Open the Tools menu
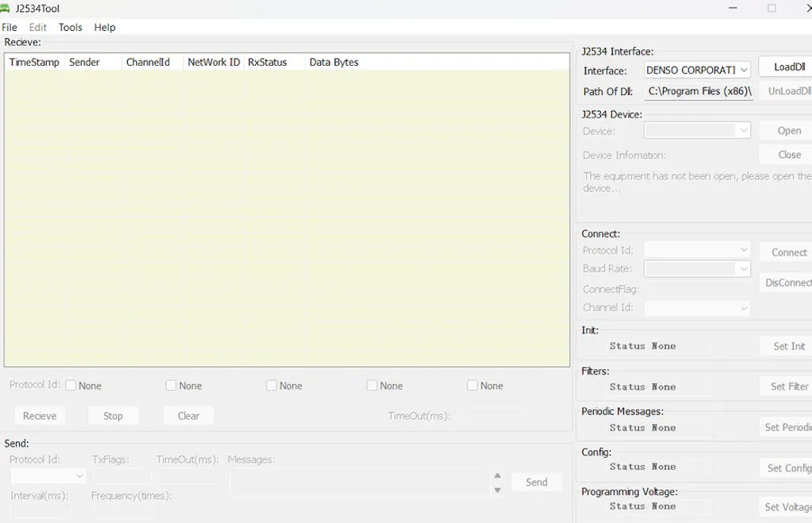Viewport: 812px width, 523px height. [71, 27]
